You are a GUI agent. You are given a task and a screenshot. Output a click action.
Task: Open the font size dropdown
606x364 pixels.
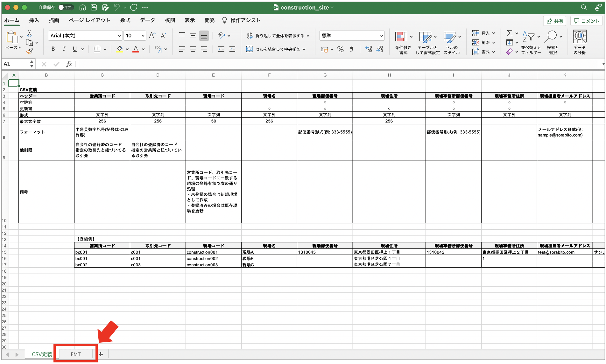tap(143, 36)
